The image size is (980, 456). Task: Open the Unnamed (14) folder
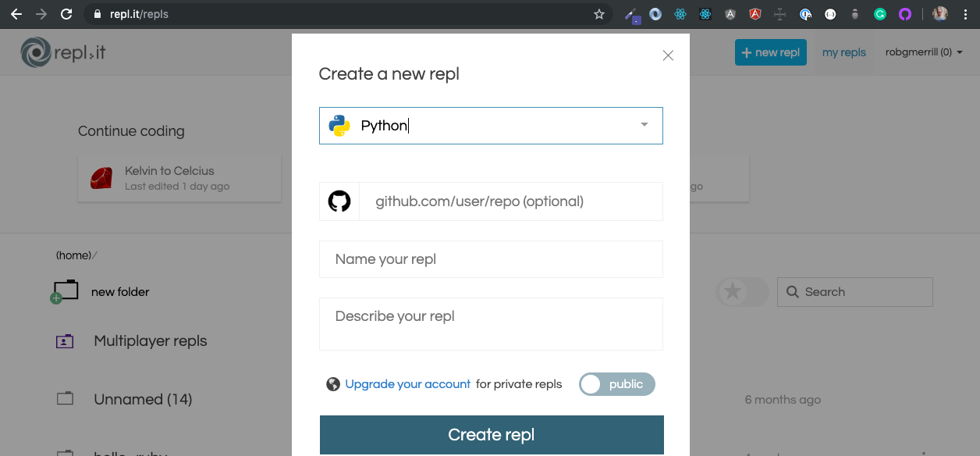[x=143, y=399]
